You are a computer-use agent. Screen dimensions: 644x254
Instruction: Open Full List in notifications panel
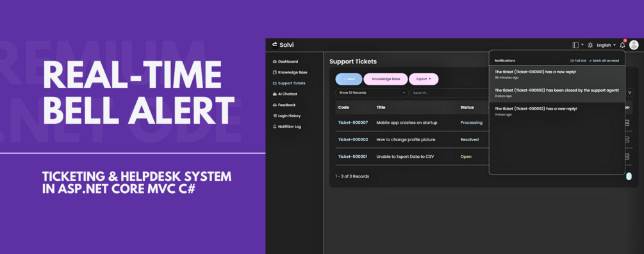pos(578,60)
